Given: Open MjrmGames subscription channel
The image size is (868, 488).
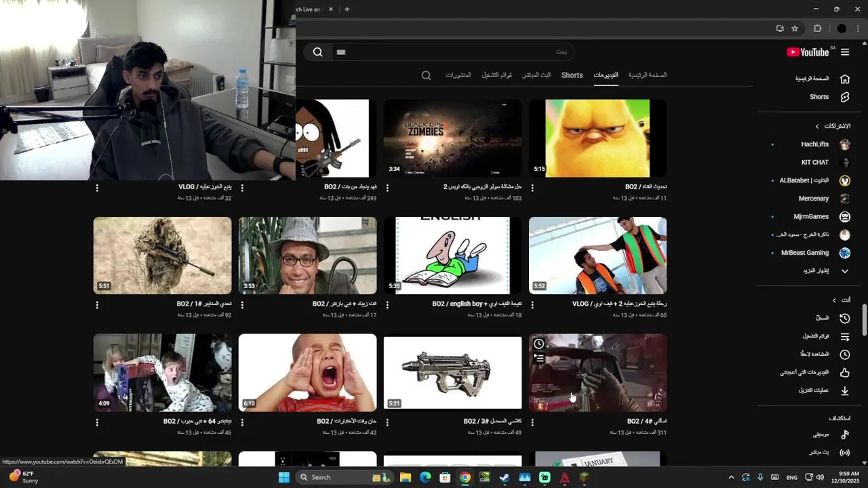Looking at the screenshot, I should pyautogui.click(x=810, y=217).
